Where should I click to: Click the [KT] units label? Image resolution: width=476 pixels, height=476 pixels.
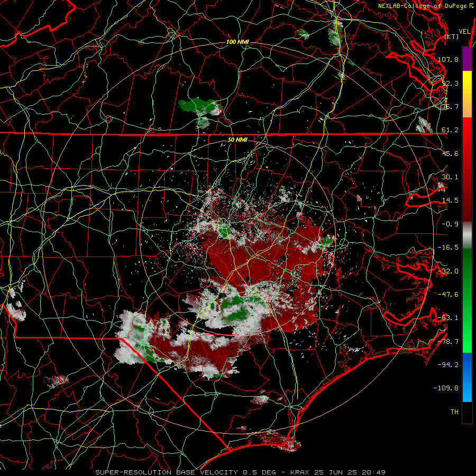(452, 36)
